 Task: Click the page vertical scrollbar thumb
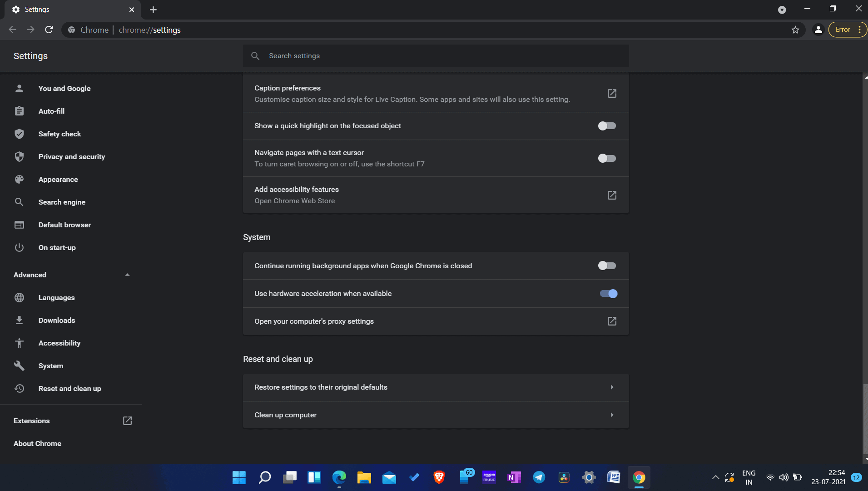pyautogui.click(x=865, y=418)
